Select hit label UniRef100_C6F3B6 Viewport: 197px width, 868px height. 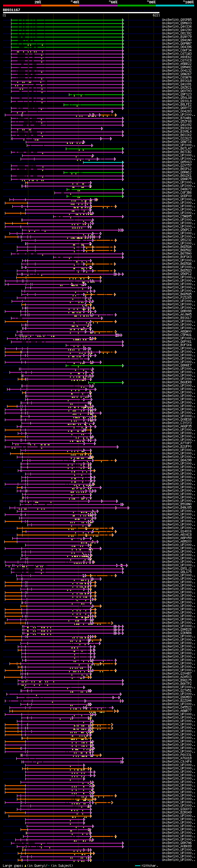click(177, 192)
